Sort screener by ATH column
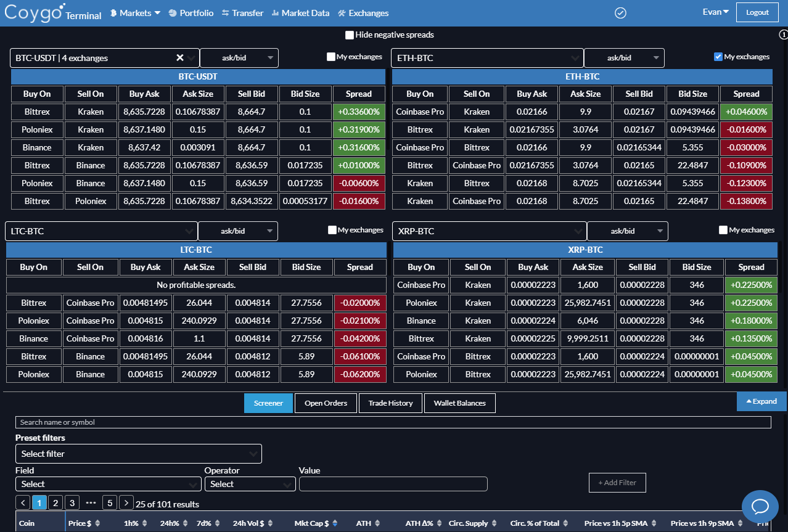Screen dimensions: 788x532 [378, 523]
